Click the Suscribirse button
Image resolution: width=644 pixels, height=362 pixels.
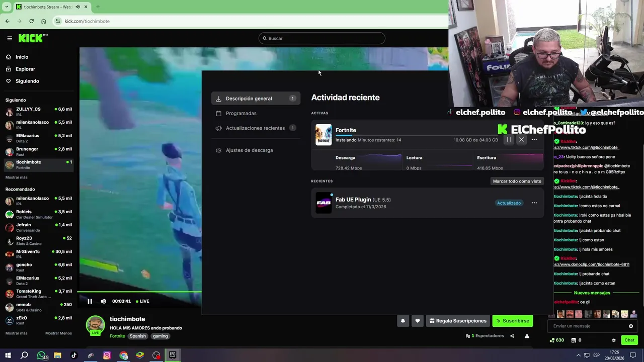pyautogui.click(x=513, y=321)
